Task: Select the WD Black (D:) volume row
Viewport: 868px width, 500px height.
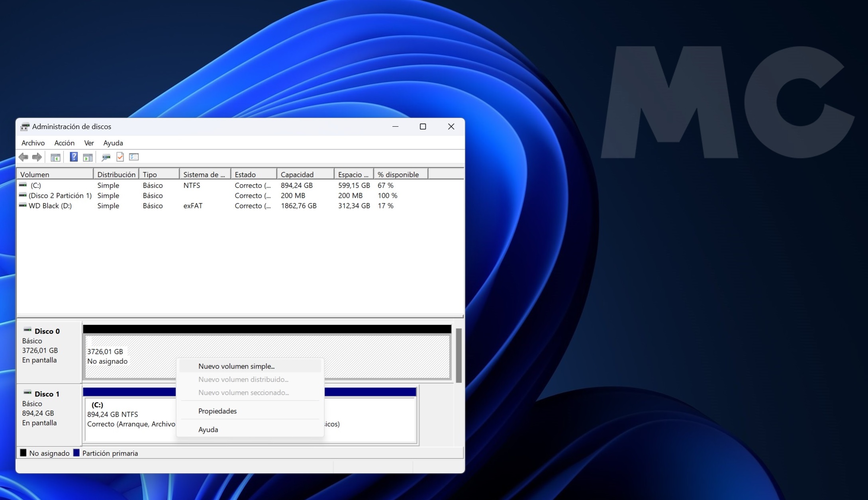Action: [50, 206]
